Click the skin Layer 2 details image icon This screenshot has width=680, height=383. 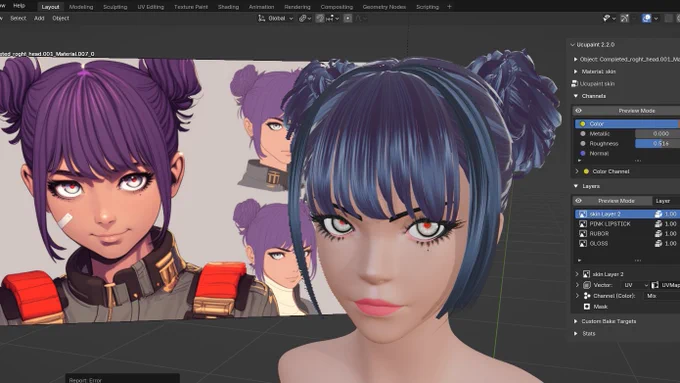[586, 274]
